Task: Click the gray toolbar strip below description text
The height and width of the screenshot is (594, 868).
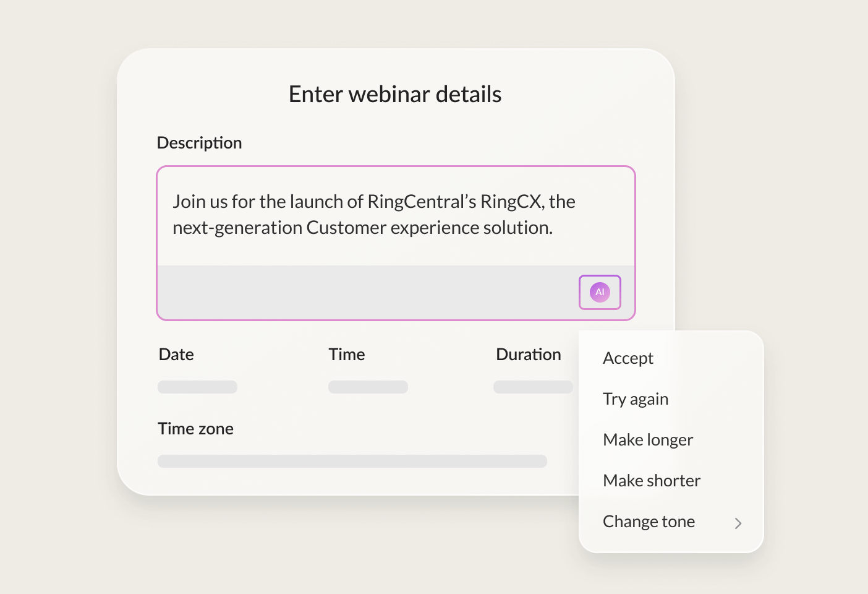Action: (365, 292)
